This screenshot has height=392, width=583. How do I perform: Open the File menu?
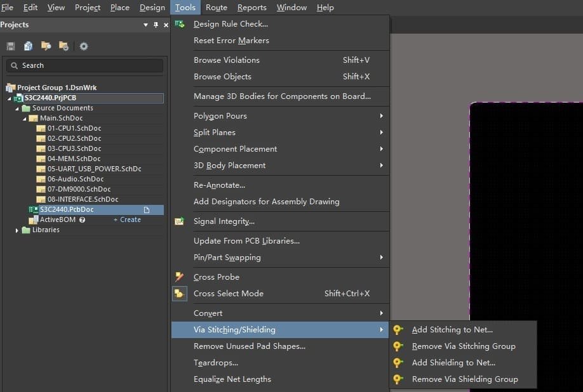[7, 8]
